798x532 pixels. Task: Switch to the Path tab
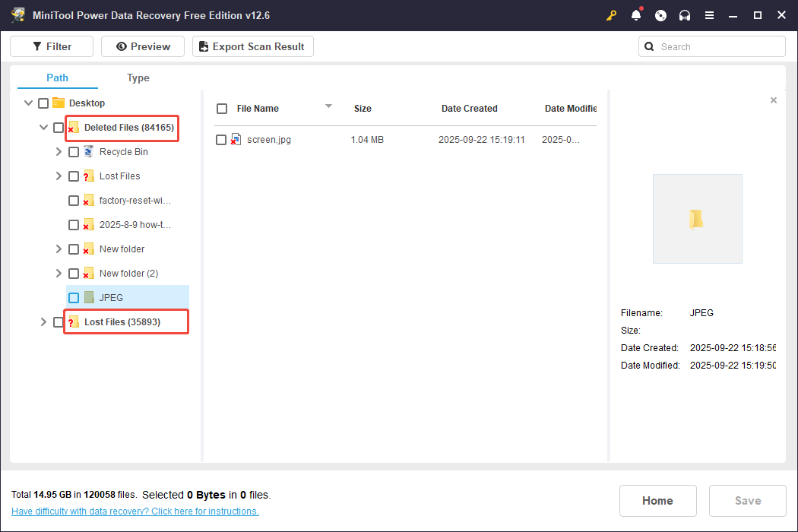(56, 78)
